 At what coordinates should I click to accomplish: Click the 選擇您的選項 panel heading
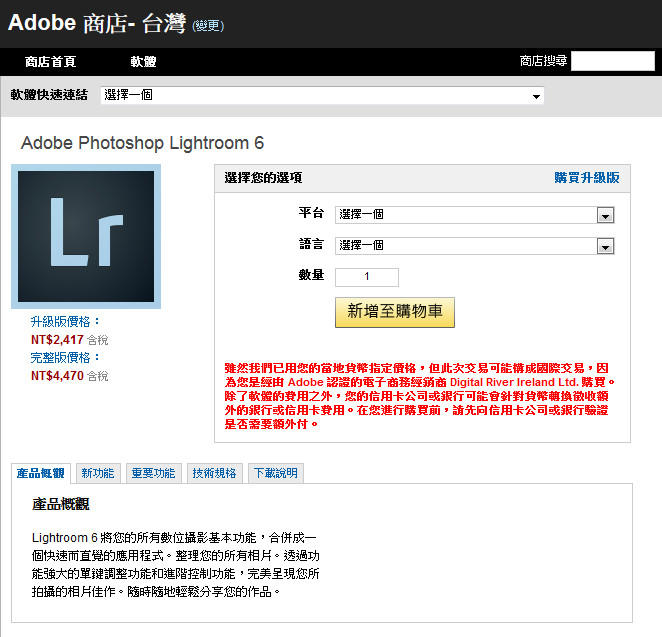263,178
